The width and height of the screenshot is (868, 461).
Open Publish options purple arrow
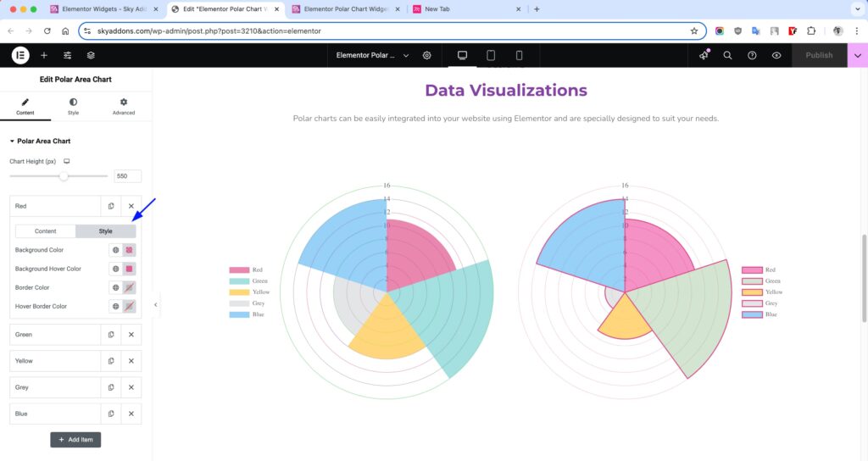[858, 55]
